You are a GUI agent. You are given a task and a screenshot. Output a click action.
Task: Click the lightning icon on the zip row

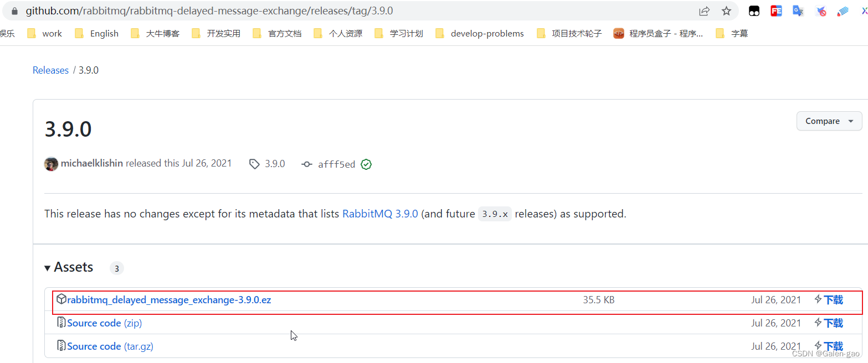point(818,323)
